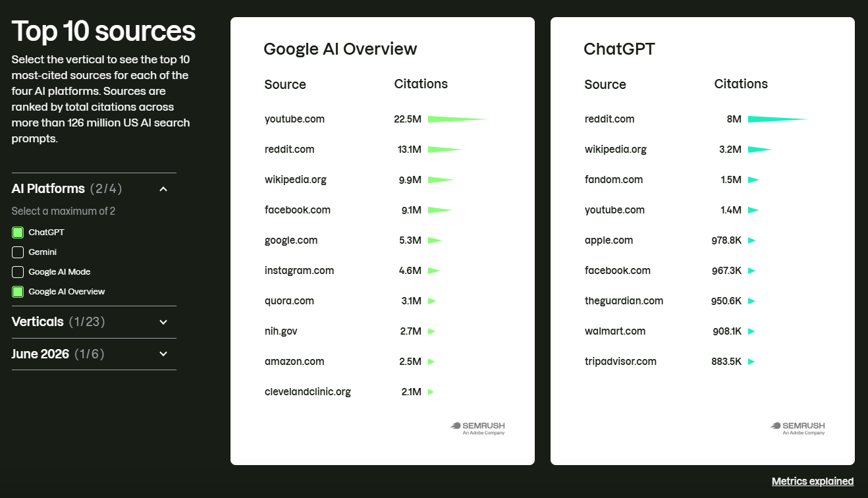Select facebook.com in ChatGPT list
The height and width of the screenshot is (498, 868).
[617, 271]
